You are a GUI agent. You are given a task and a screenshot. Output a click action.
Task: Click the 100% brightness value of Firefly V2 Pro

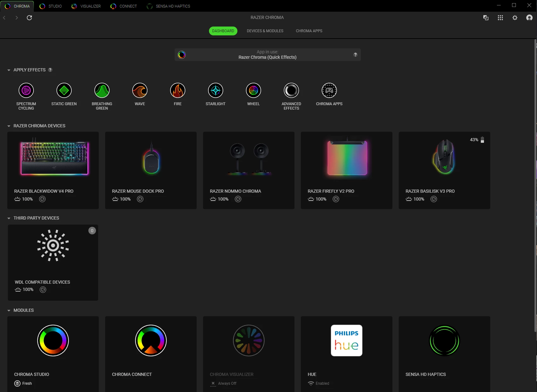click(321, 199)
